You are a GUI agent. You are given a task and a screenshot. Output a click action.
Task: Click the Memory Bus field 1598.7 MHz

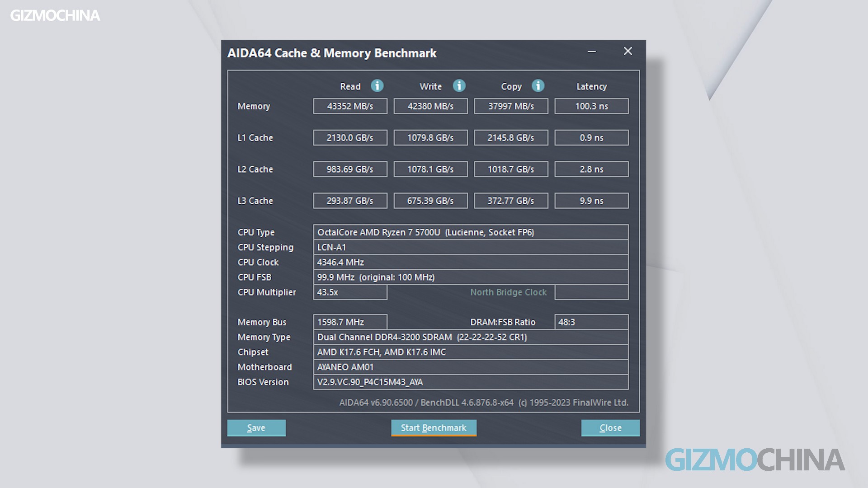pos(350,322)
